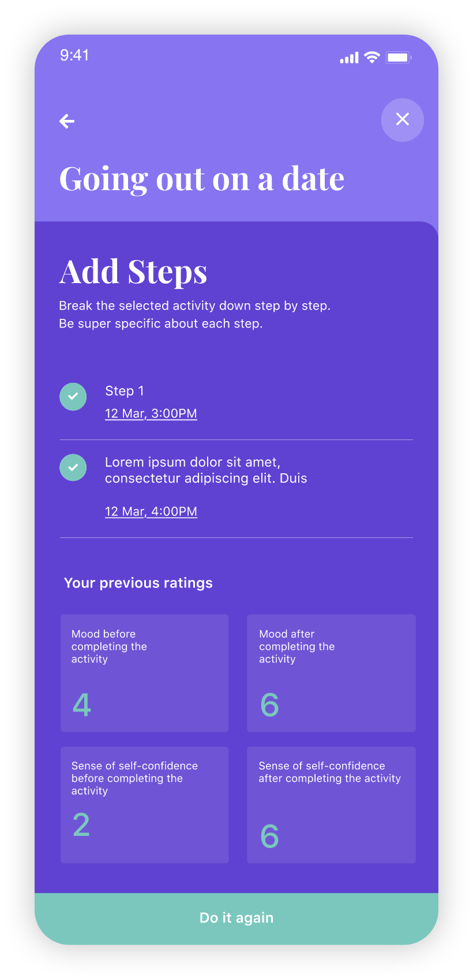Image resolution: width=473 pixels, height=980 pixels.
Task: Open Sense of self-confidence after card
Action: click(331, 805)
